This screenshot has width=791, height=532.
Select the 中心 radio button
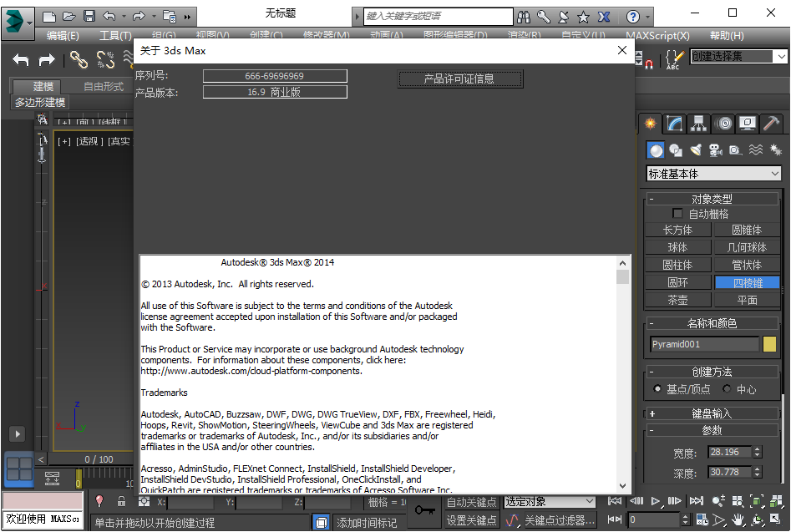click(727, 389)
